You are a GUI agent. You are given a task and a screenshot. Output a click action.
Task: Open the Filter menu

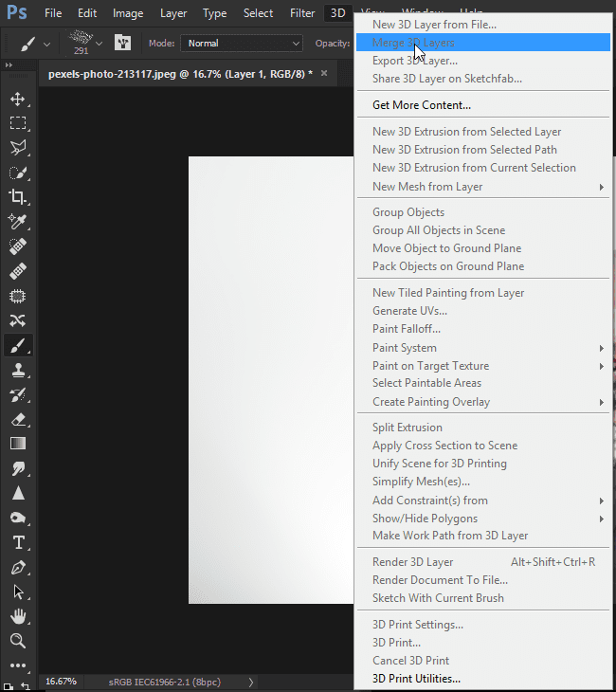tap(302, 13)
